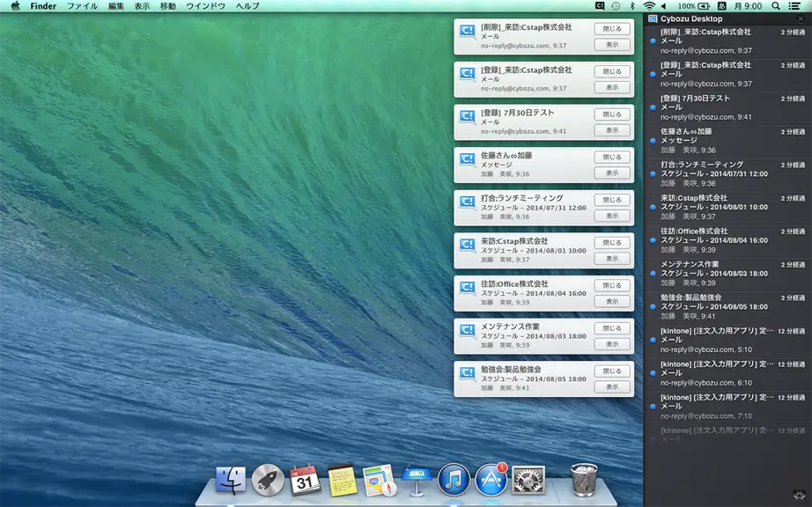The image size is (812, 507).
Task: Open Spotlight search magnifier
Action: (776, 5)
